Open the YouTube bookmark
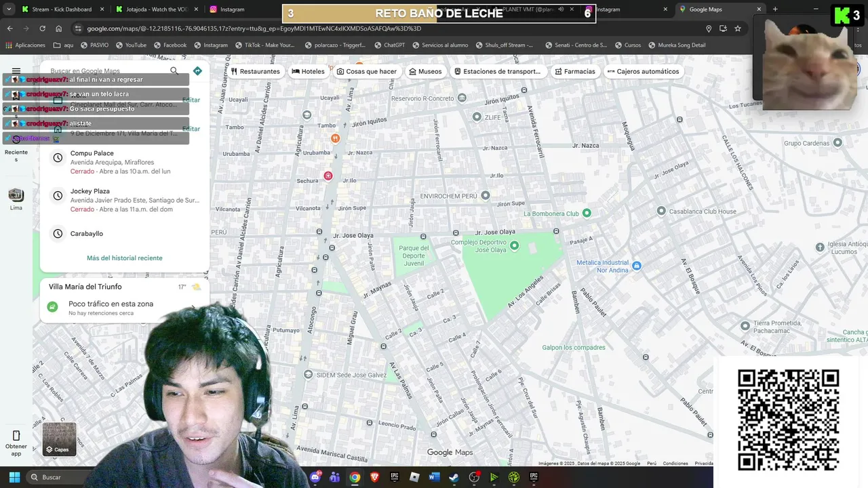The width and height of the screenshot is (868, 488). pyautogui.click(x=131, y=45)
